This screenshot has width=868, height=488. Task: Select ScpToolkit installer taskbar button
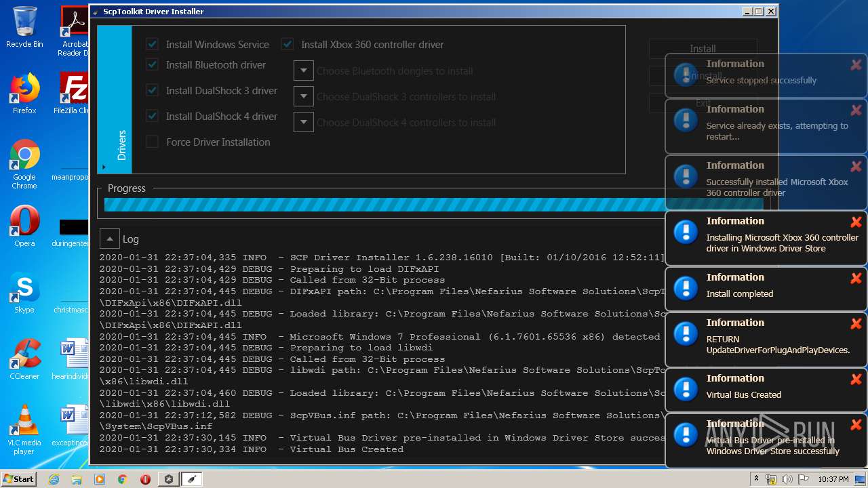192,479
